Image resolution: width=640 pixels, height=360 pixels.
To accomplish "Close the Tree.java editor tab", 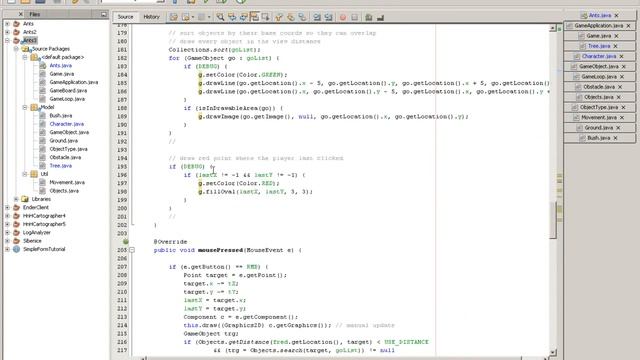I will pyautogui.click(x=615, y=46).
